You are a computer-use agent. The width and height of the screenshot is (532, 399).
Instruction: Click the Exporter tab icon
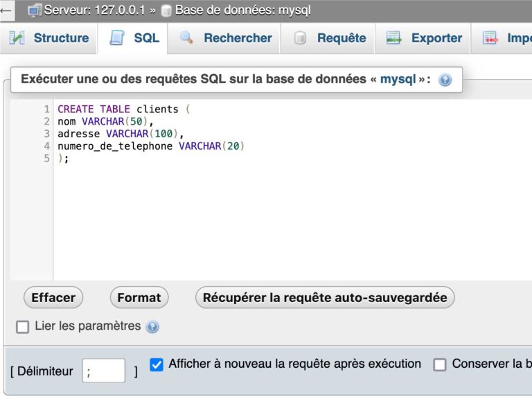[x=394, y=38]
